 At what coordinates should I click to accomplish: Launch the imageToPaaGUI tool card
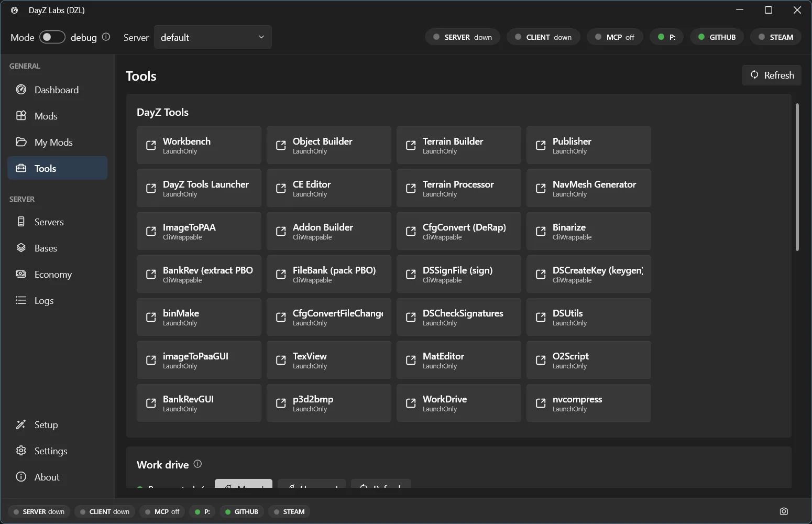coord(199,360)
